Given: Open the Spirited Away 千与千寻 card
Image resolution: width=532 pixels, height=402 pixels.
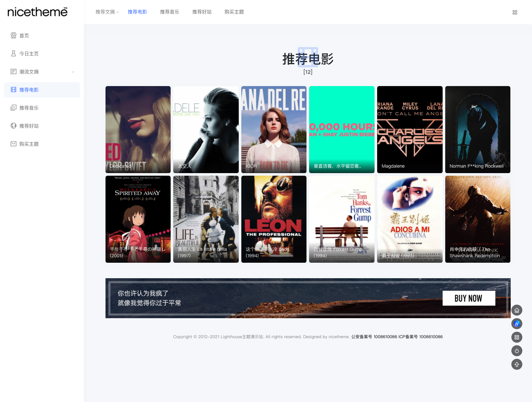Looking at the screenshot, I should click(138, 219).
